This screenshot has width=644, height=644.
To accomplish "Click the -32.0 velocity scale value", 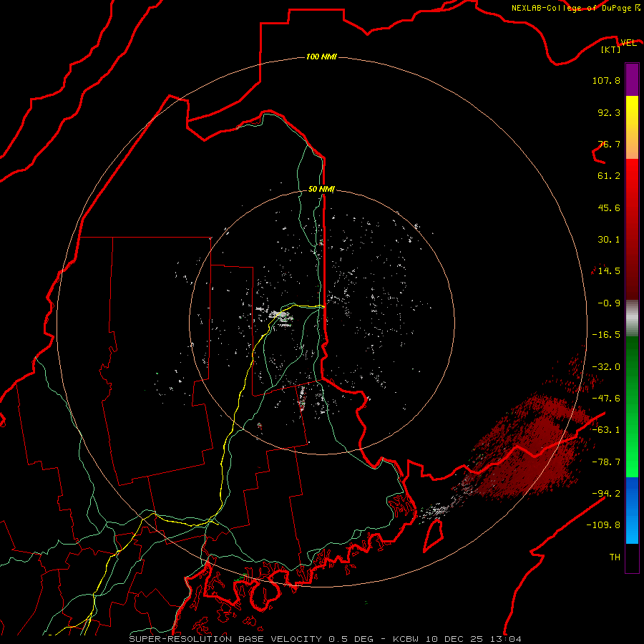I will [606, 367].
